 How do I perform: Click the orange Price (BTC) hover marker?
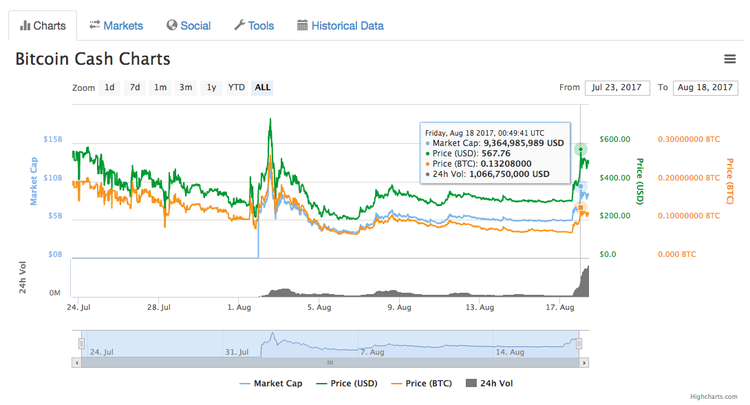581,208
